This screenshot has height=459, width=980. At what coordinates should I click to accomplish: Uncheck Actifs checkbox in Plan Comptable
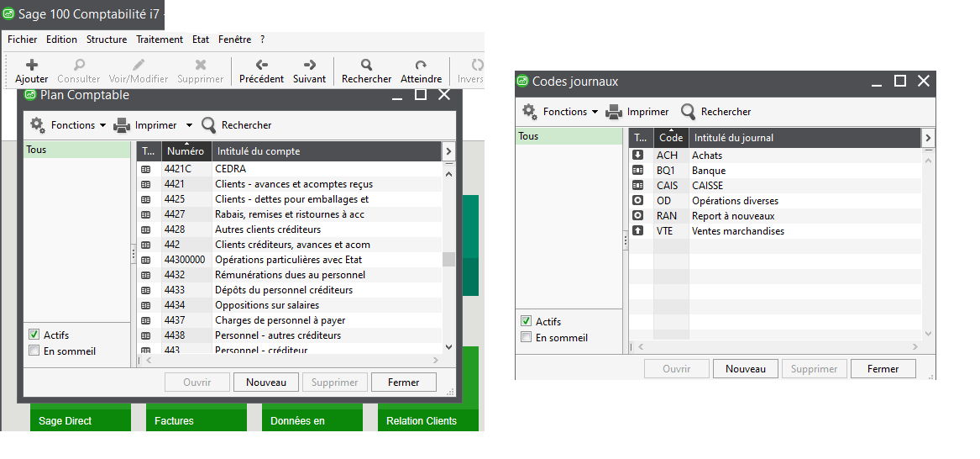point(34,335)
